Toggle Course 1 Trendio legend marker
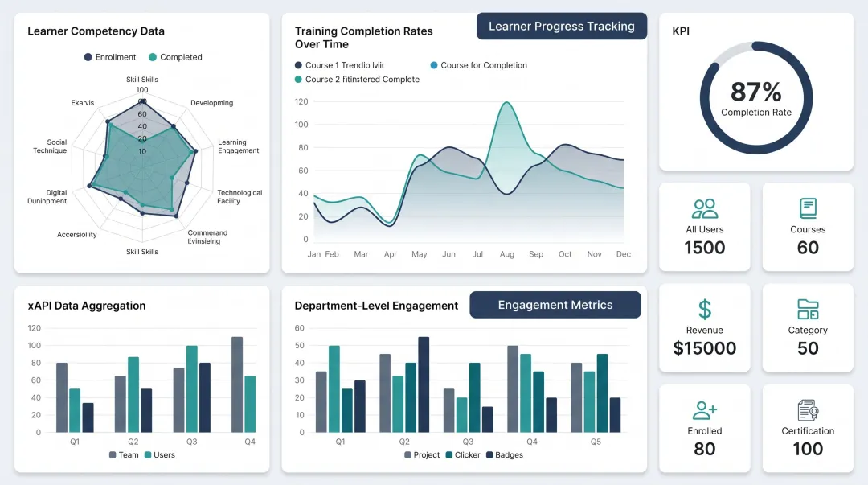 coord(298,65)
